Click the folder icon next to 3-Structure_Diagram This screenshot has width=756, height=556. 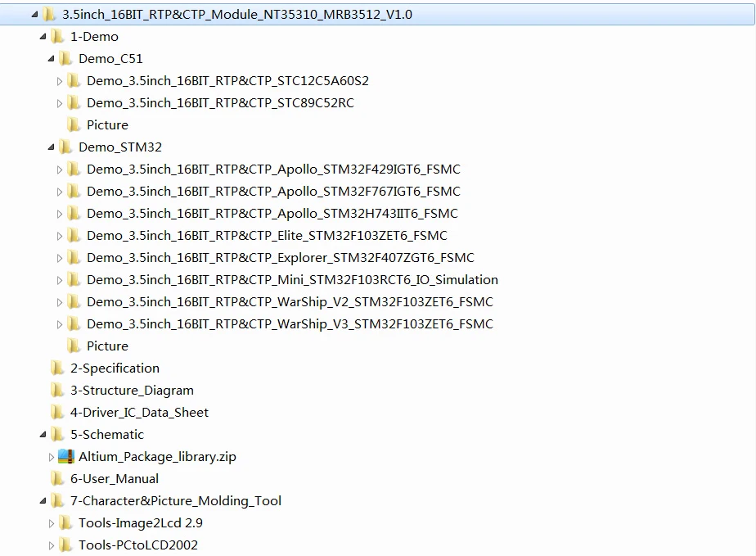tap(57, 391)
